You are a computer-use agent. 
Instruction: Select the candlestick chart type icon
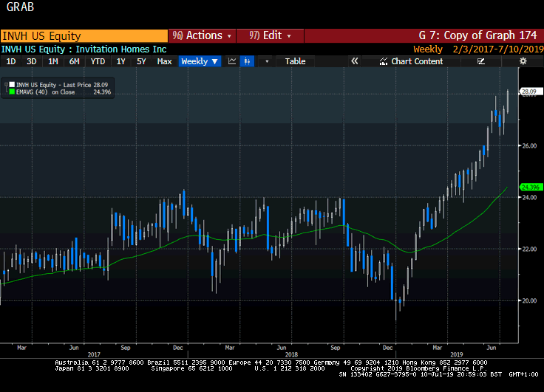[248, 61]
